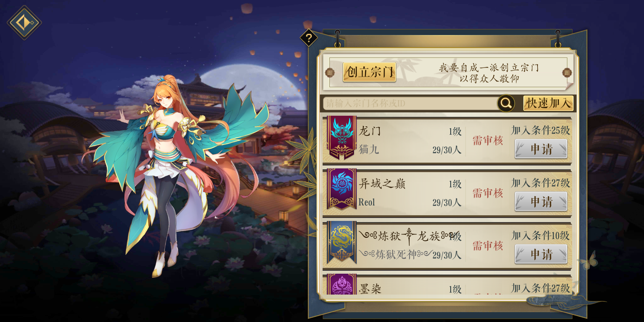Select the 异域之巅 guild row
Screen dimensions: 644x322
pos(447,192)
